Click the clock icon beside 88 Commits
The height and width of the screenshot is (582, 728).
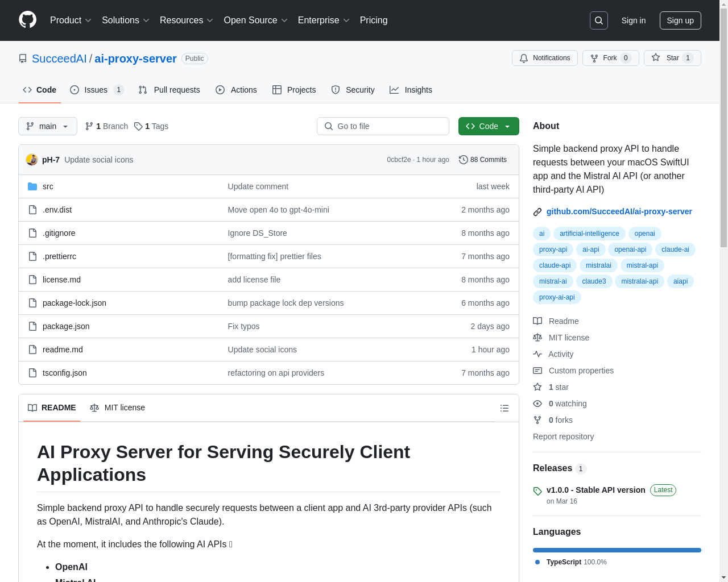pyautogui.click(x=464, y=160)
